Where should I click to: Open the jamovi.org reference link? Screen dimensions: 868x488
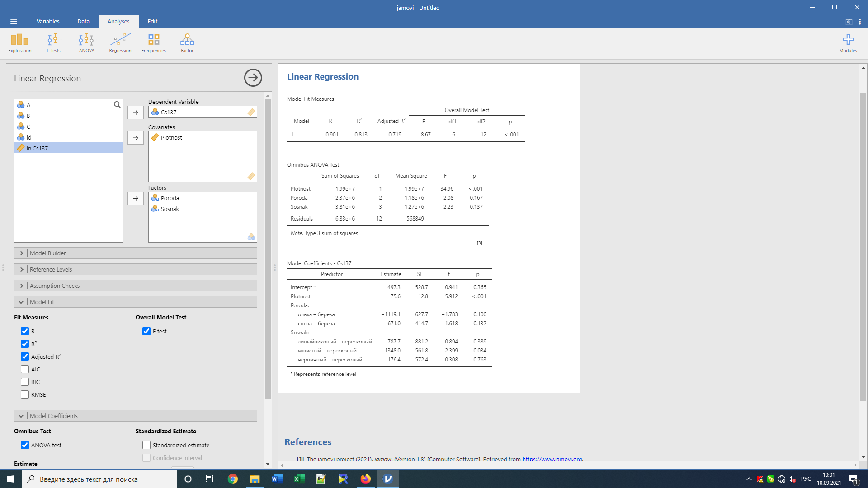pyautogui.click(x=552, y=459)
